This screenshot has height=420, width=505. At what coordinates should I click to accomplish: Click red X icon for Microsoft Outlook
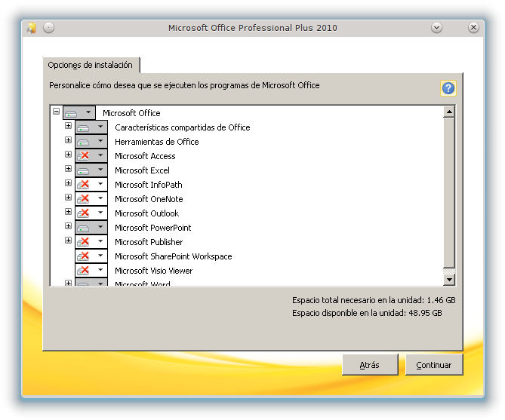[x=84, y=213]
